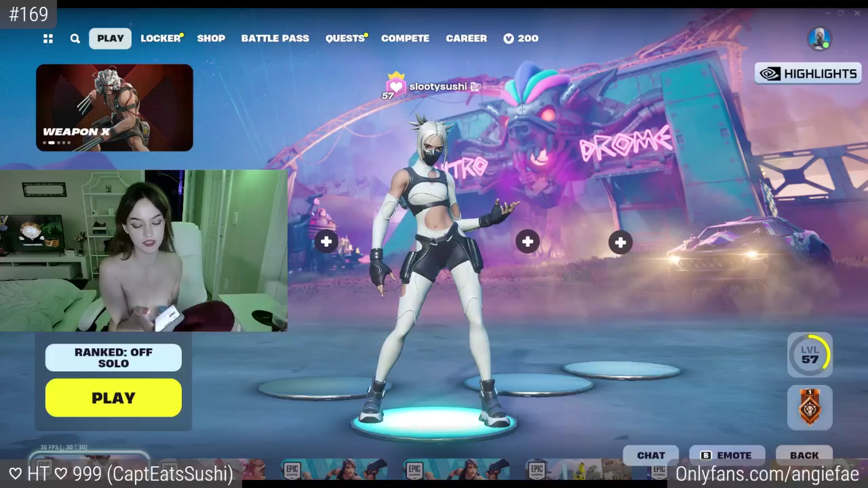Change the Ranked: Off Solo mode selector
868x488 pixels.
[x=113, y=357]
